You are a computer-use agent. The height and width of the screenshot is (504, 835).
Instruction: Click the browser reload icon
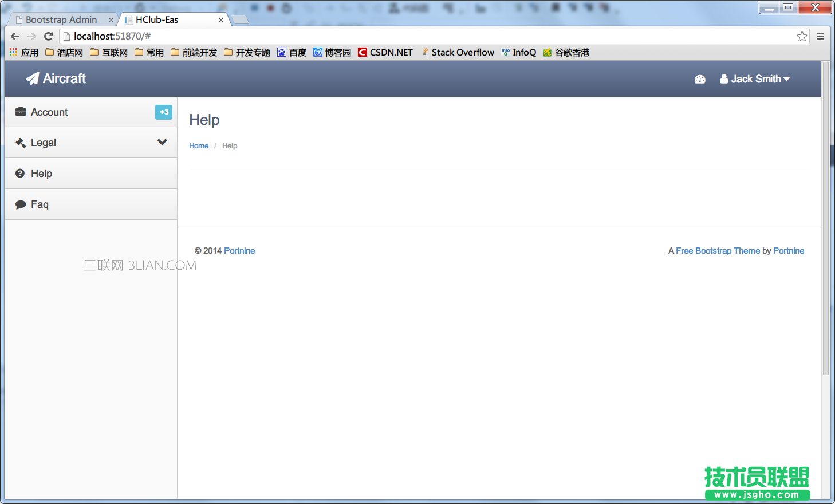(x=48, y=36)
